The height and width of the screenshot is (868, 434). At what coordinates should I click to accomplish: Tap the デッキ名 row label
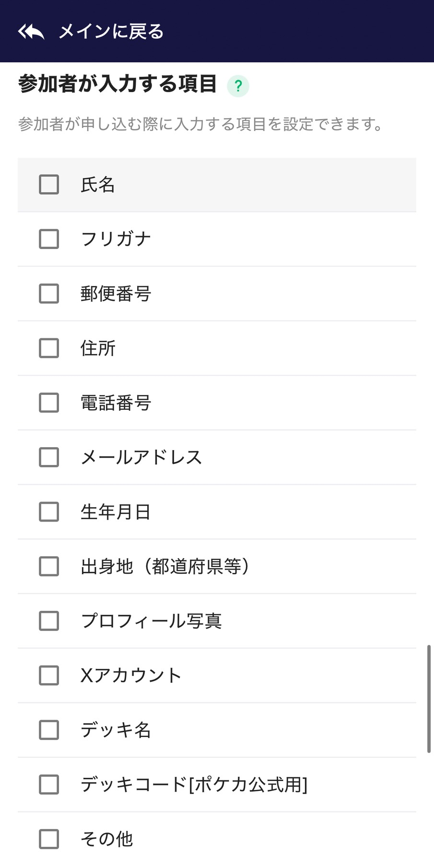pyautogui.click(x=116, y=730)
